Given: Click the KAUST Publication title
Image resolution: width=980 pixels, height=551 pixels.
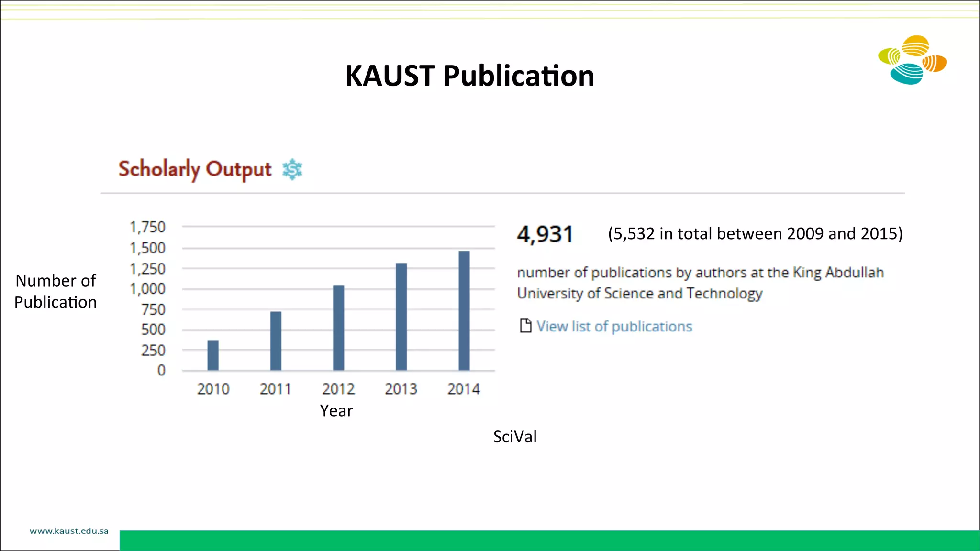Looking at the screenshot, I should (x=470, y=76).
